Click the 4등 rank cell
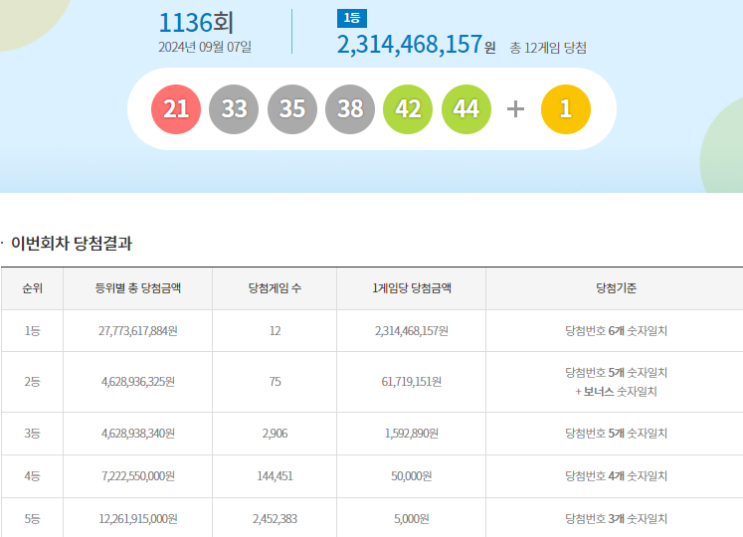 32,476
